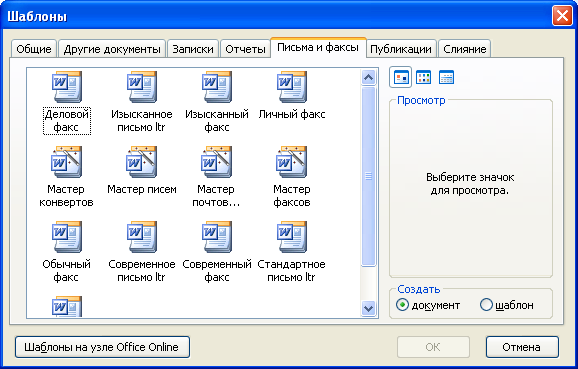Viewport: 578px width, 369px height.
Task: Switch to the Записки tab
Action: [x=193, y=49]
